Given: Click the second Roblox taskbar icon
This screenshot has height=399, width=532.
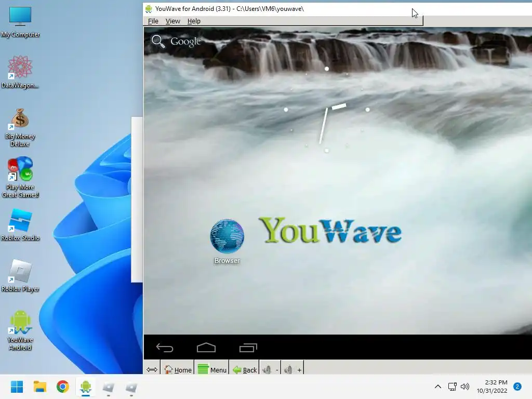Looking at the screenshot, I should pyautogui.click(x=131, y=387).
